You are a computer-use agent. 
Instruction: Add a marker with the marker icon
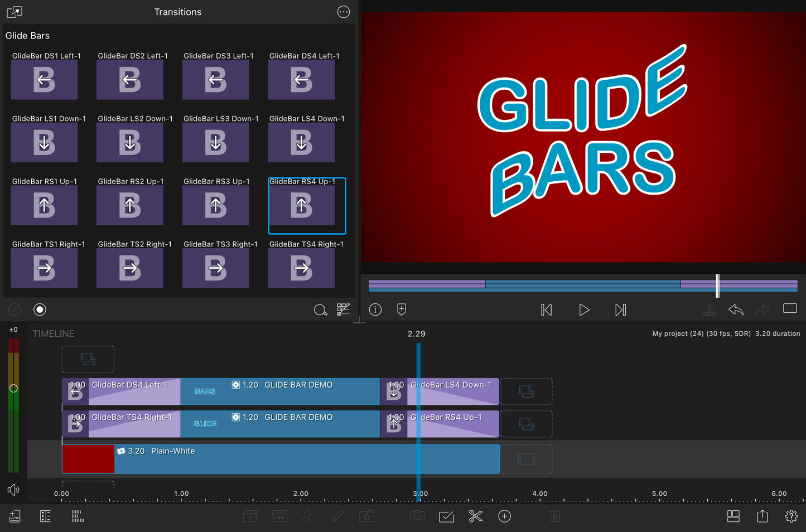(402, 309)
